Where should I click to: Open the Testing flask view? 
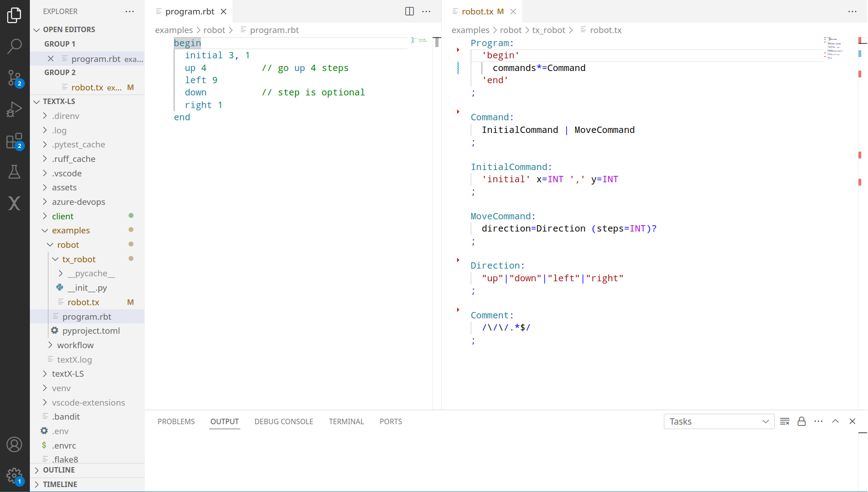[x=14, y=172]
